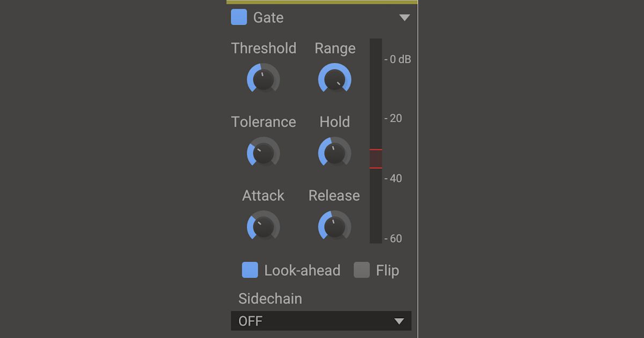This screenshot has height=338, width=644.
Task: Adjust the Hold knob
Action: (x=335, y=153)
